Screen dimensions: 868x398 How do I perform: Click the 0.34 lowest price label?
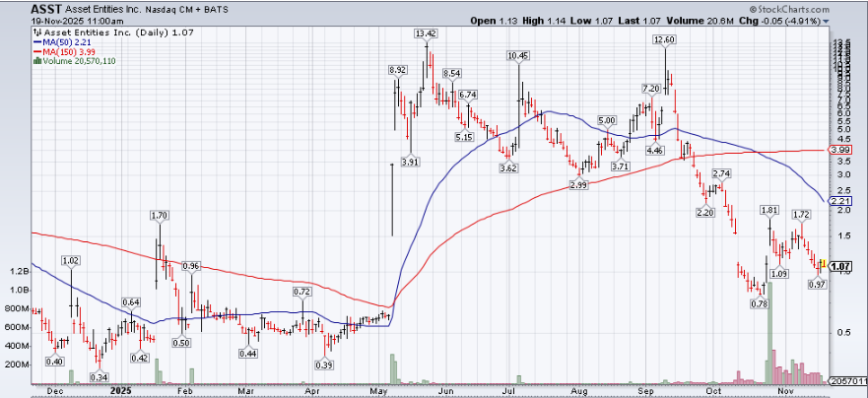99,377
